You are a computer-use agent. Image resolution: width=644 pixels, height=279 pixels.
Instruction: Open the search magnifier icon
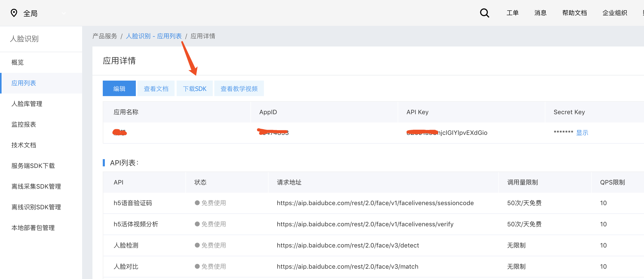pyautogui.click(x=484, y=13)
